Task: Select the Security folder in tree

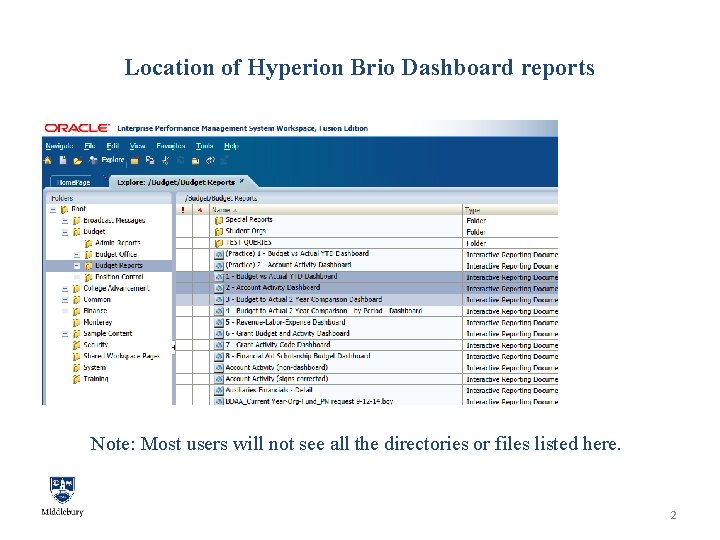Action: 96,345
